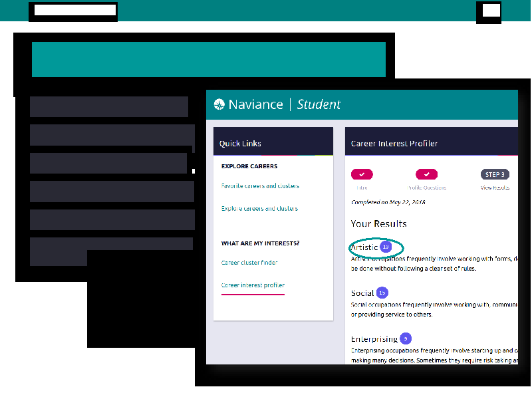This screenshot has height=399, width=532.
Task: Open Career cluster finder link
Action: point(249,263)
